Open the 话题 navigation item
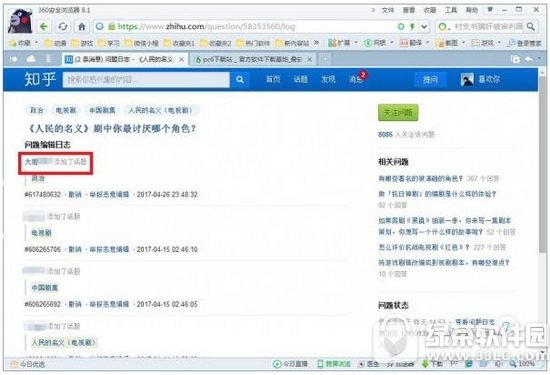Screen dimensions: 550x375 pos(301,79)
